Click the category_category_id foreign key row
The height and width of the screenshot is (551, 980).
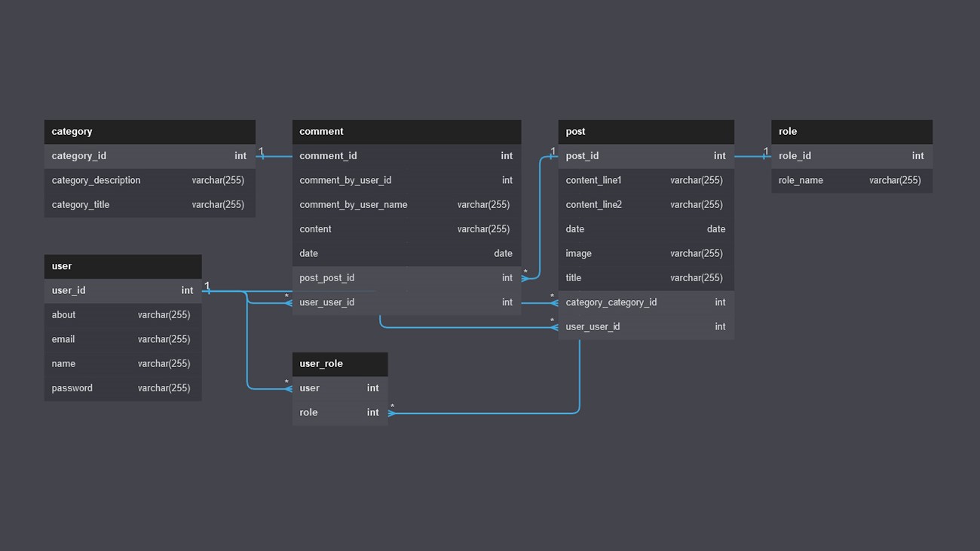646,302
